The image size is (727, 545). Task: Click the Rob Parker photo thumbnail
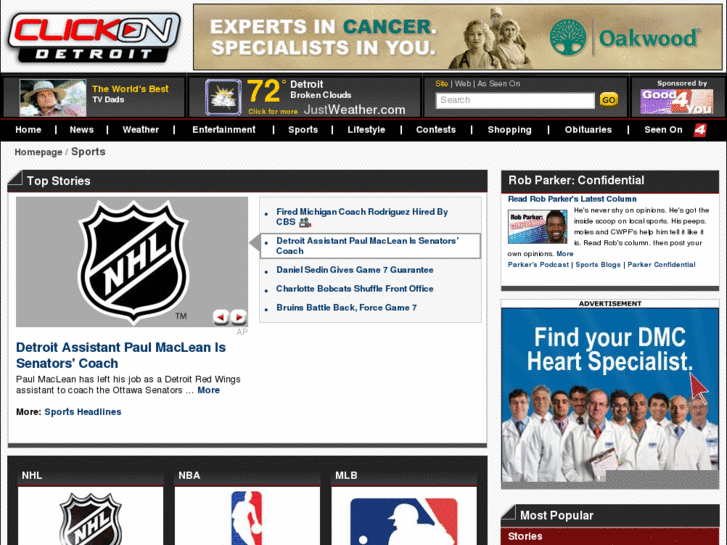(538, 227)
